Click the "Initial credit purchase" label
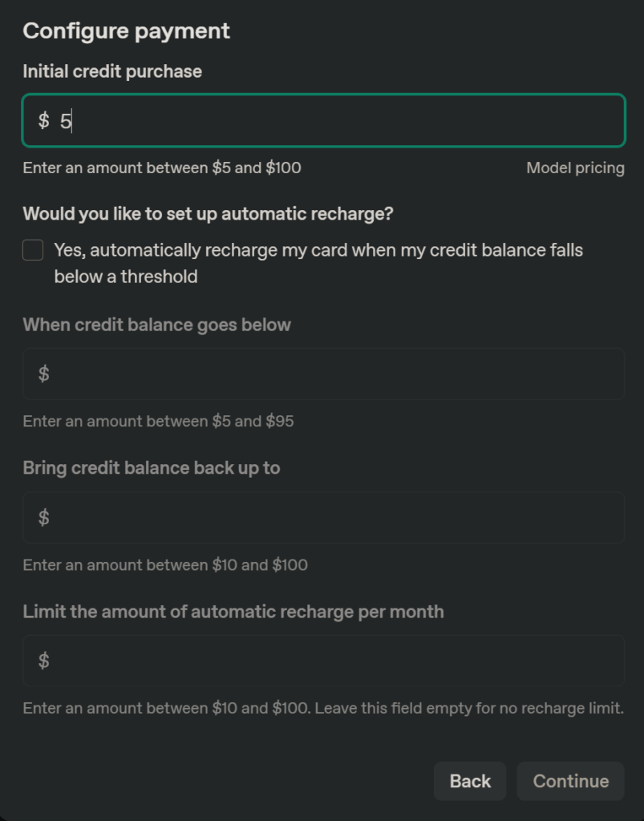The height and width of the screenshot is (821, 644). pyautogui.click(x=112, y=71)
